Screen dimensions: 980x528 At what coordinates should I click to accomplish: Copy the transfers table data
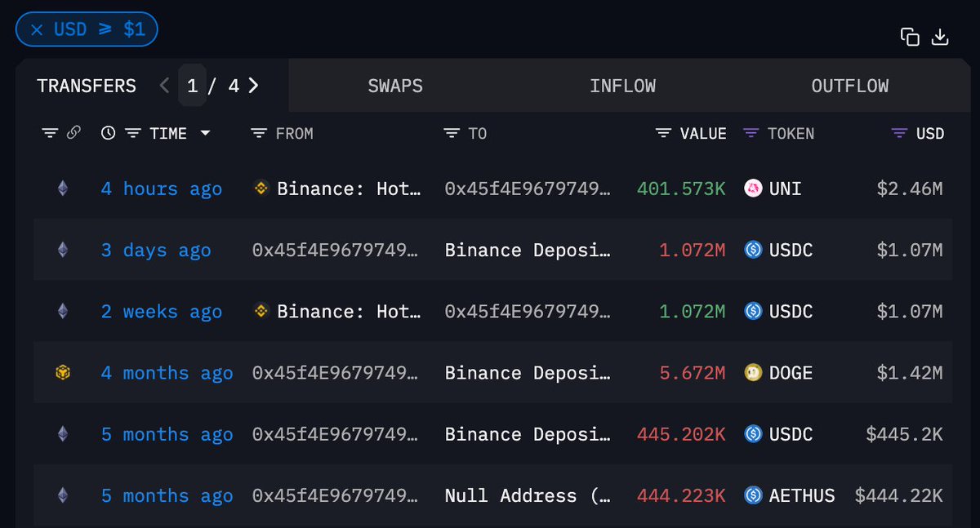[x=910, y=37]
